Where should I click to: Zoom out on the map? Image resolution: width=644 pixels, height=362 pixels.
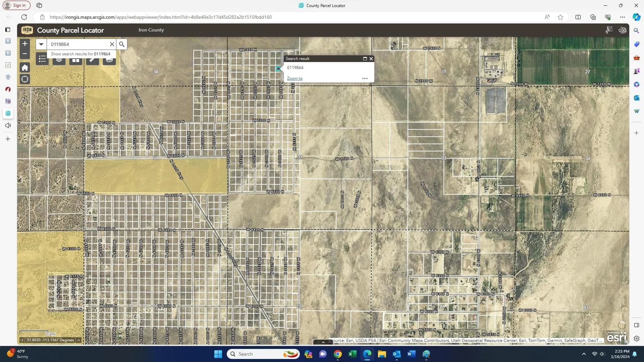25,54
